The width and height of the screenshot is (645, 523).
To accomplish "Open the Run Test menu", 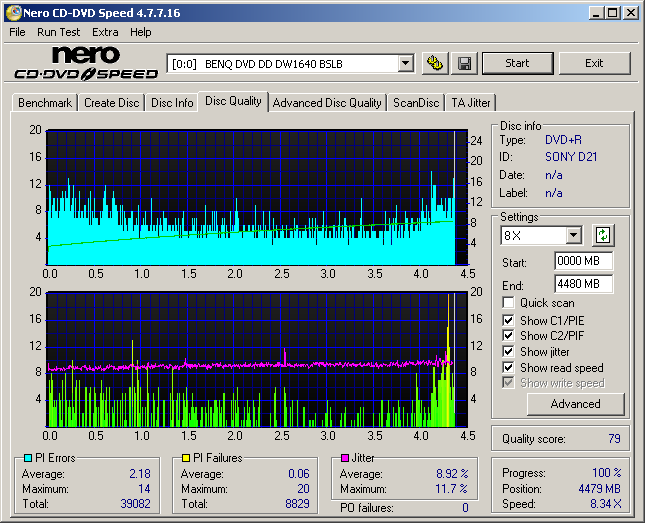I will 60,32.
